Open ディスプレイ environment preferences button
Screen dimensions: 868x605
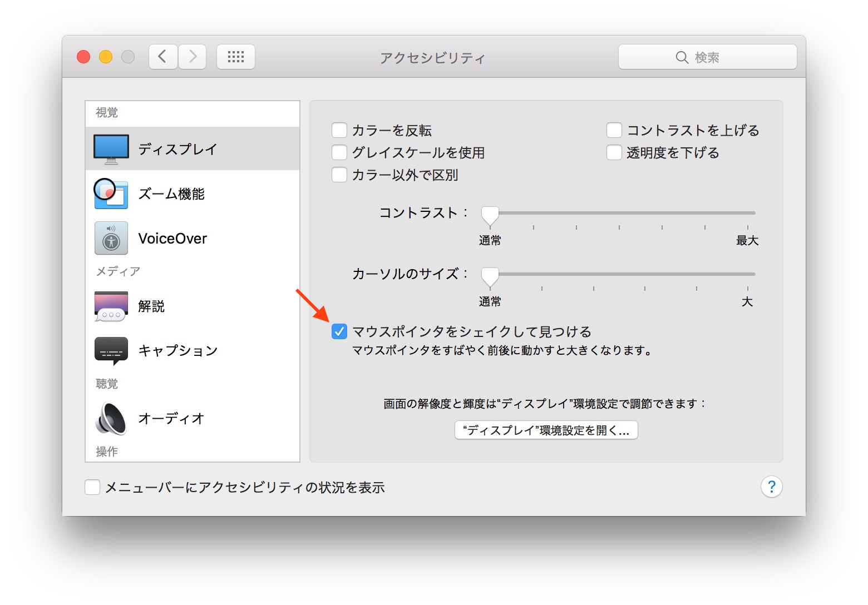(546, 430)
